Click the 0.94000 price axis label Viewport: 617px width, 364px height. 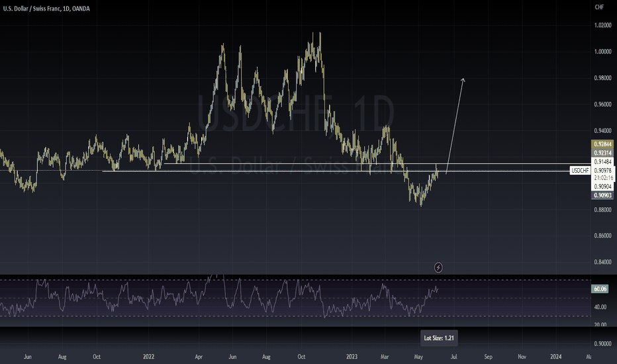point(602,130)
